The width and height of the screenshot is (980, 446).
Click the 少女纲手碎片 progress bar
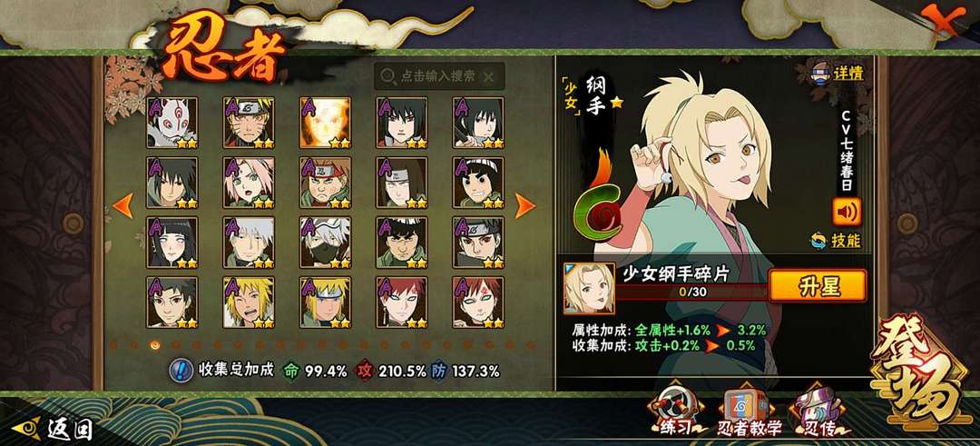tap(691, 292)
